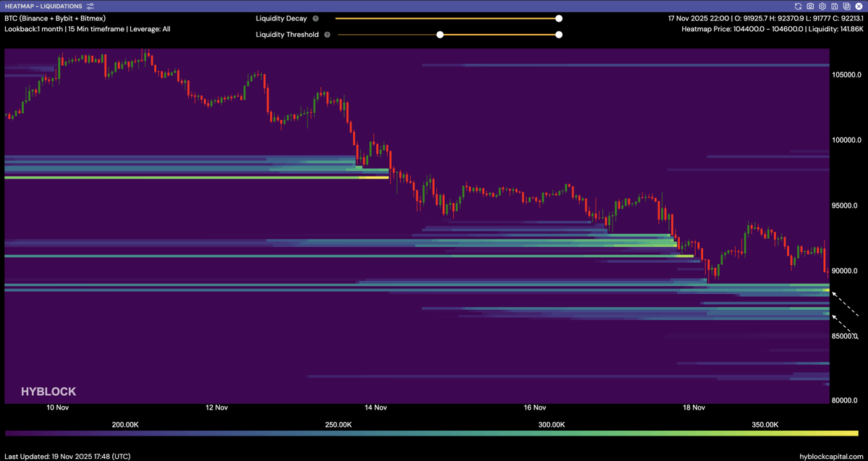
Task: Click the OHLC readout for 17 Nov 2025
Action: tap(765, 18)
